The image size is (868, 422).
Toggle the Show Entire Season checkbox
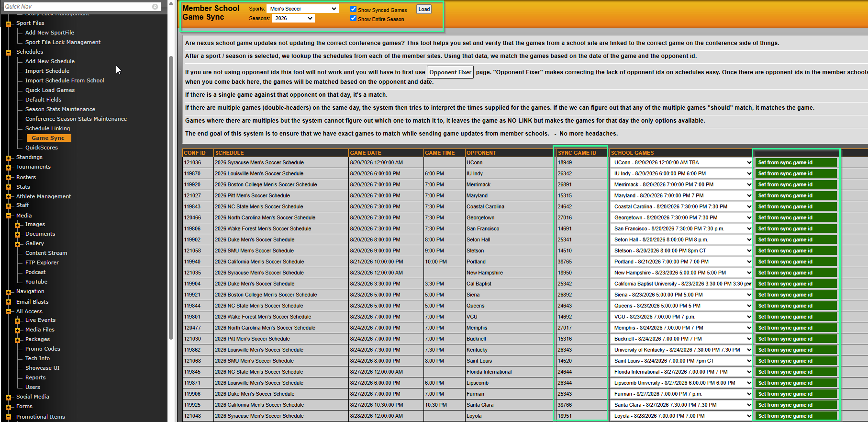[x=353, y=18]
